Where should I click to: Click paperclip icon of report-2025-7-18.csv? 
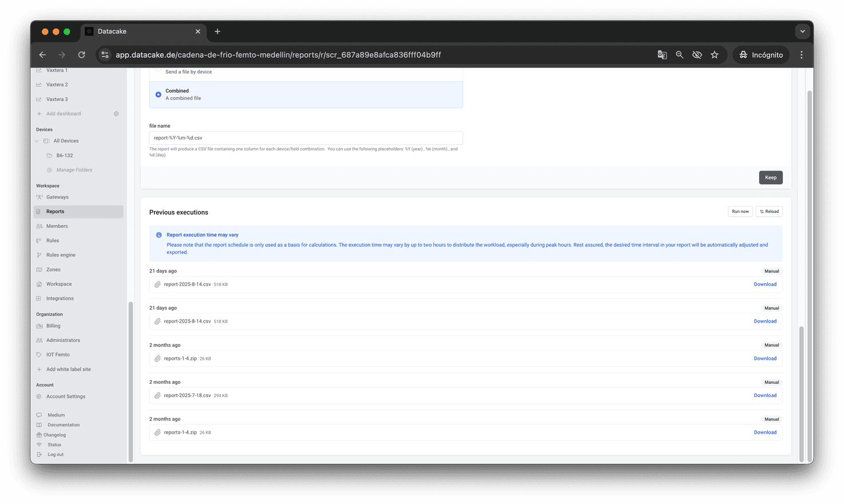[157, 395]
